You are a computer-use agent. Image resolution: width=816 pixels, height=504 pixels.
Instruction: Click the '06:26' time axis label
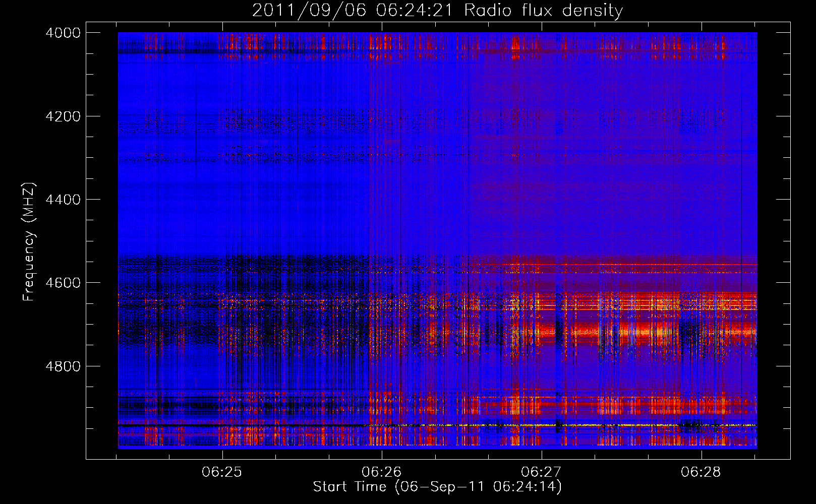tap(382, 472)
